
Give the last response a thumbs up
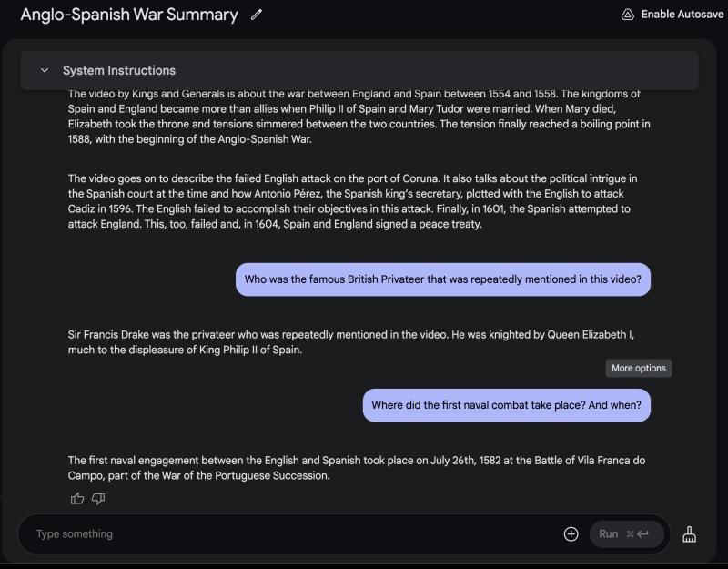(77, 498)
